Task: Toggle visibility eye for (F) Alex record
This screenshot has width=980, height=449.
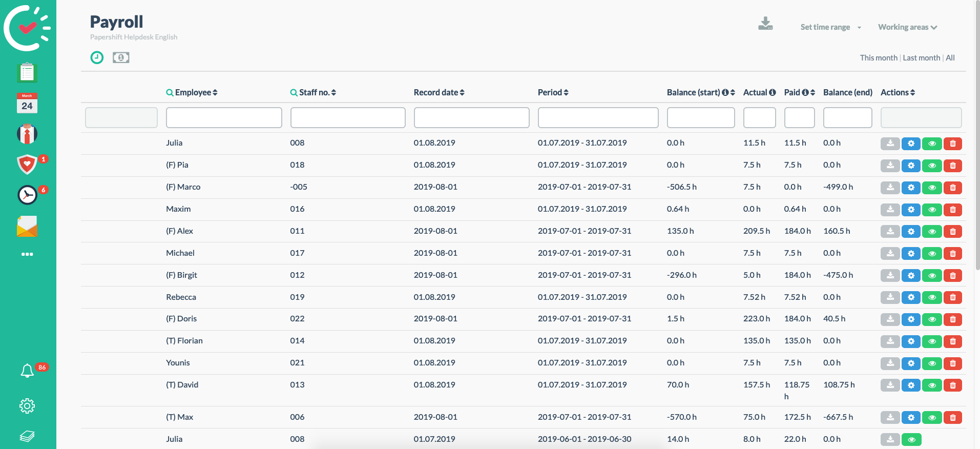Action: point(932,232)
